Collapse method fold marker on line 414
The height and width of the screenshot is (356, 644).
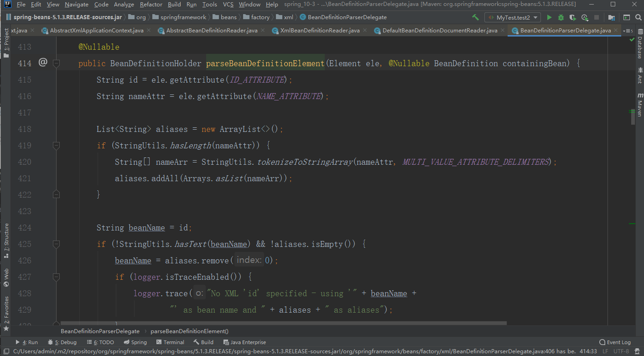point(57,63)
